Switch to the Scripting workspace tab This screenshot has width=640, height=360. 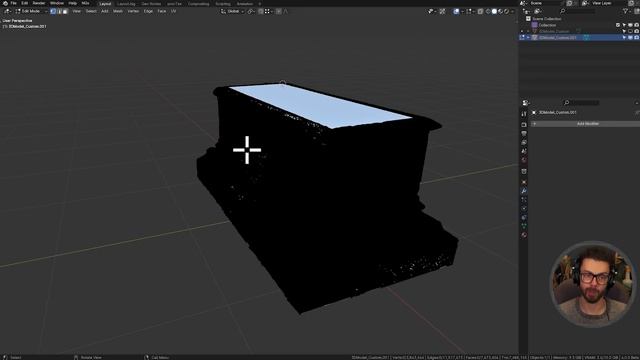223,4
